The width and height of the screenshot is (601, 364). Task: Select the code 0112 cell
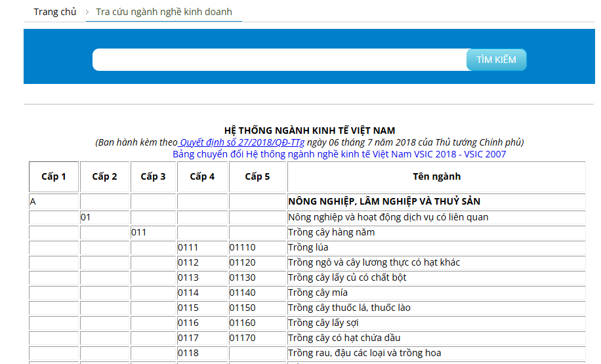click(x=202, y=263)
